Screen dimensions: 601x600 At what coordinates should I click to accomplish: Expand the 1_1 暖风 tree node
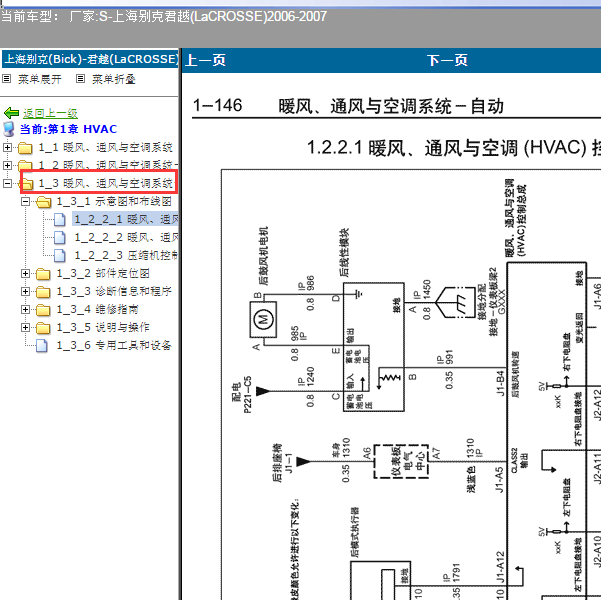7,147
